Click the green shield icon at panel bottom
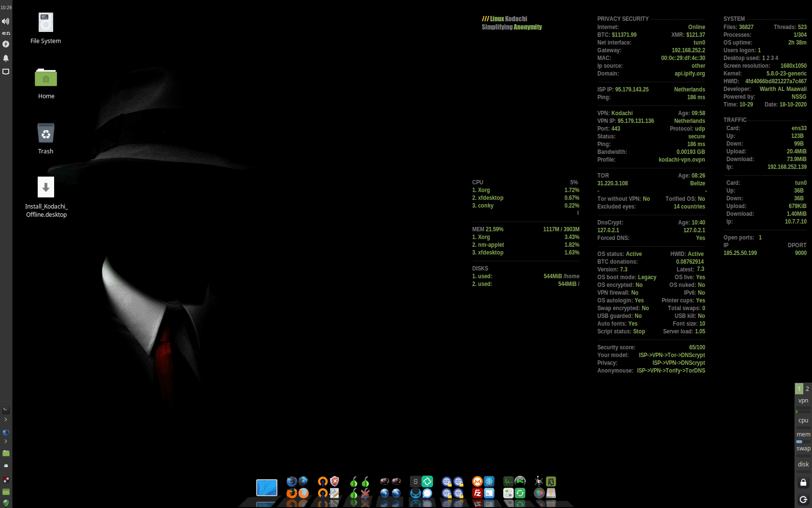The image size is (812, 508). (x=6, y=503)
